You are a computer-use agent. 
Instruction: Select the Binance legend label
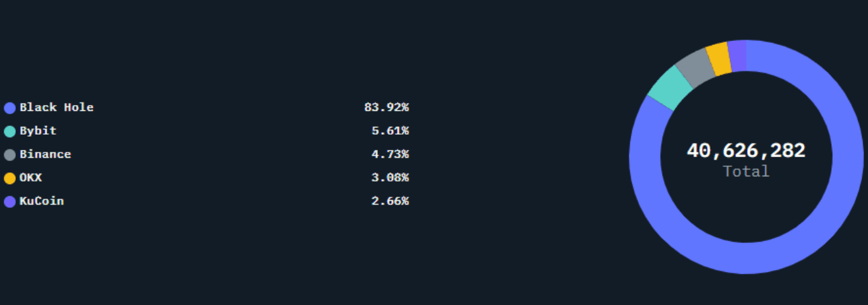click(46, 154)
